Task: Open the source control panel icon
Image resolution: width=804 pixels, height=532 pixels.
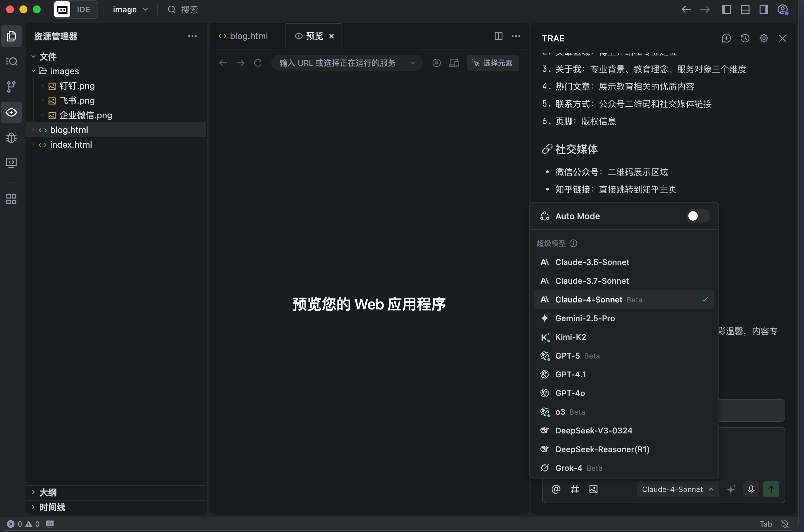Action: click(11, 87)
